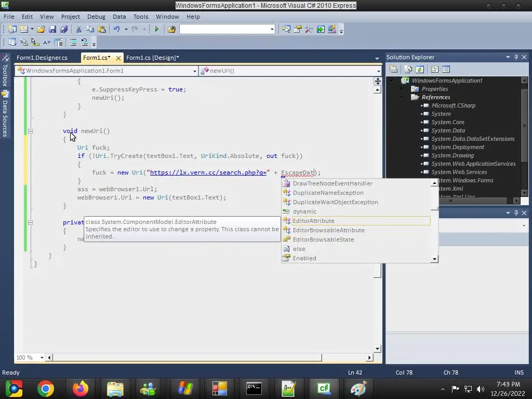This screenshot has width=532, height=399.
Task: Open the Data Sources side tab
Action: [x=5, y=114]
